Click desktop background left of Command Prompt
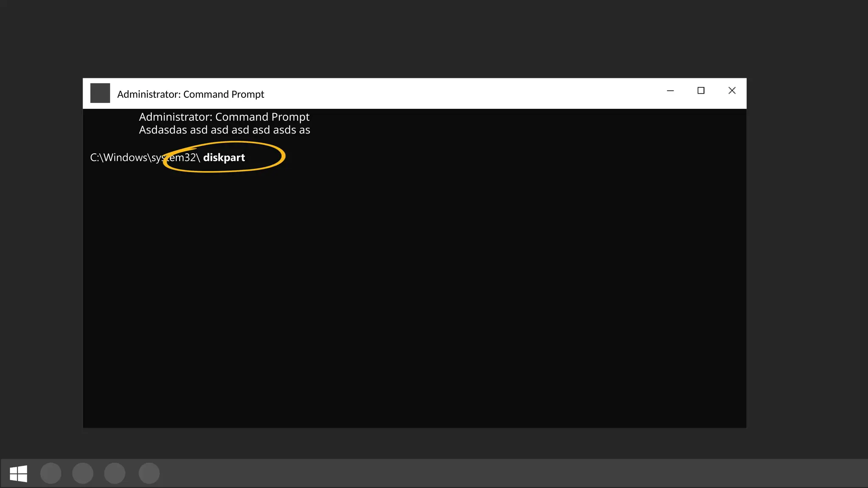Screen dimensions: 868x488 tap(41, 254)
